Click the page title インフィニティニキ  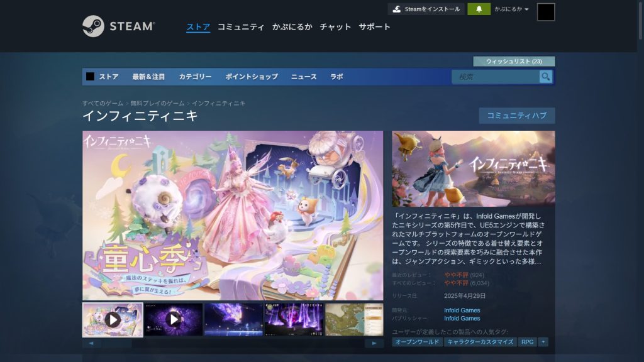click(140, 116)
